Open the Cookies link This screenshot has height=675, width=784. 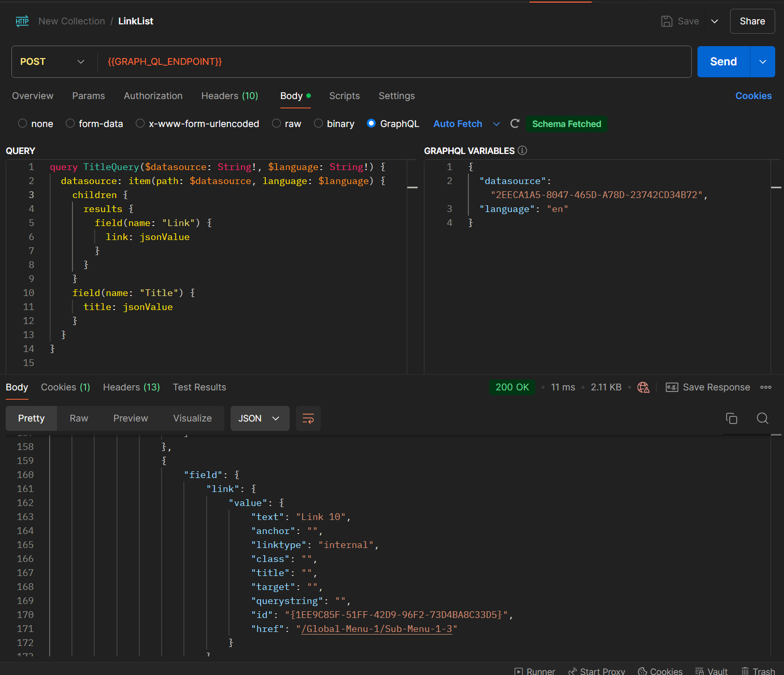pos(753,96)
